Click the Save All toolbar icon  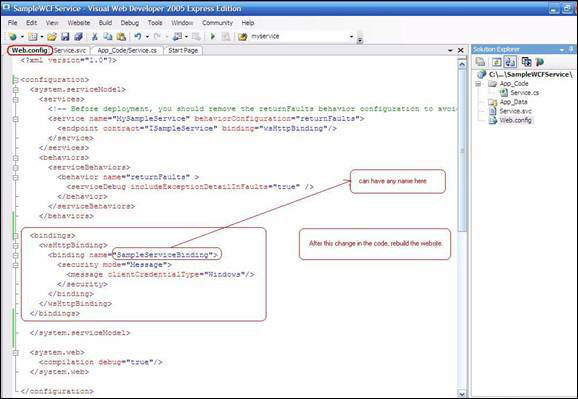[78, 37]
